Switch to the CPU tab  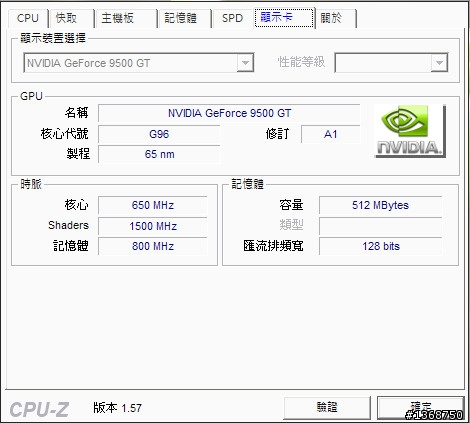(28, 18)
